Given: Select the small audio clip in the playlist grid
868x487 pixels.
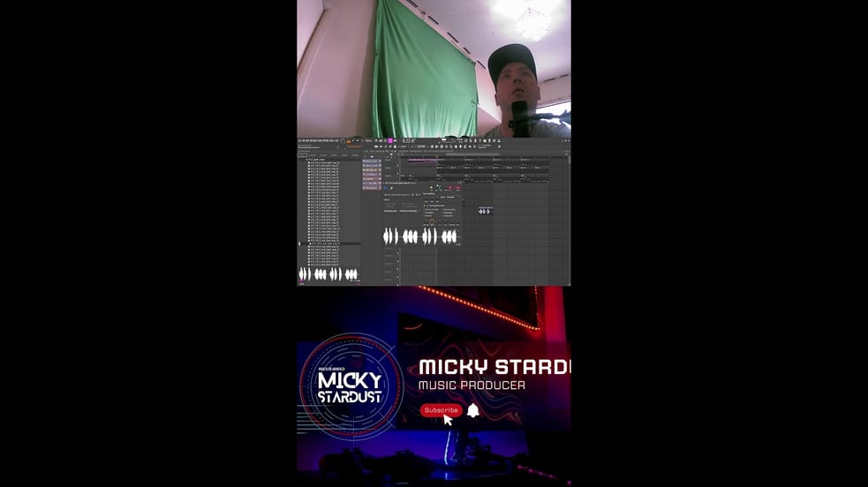Looking at the screenshot, I should tap(485, 211).
